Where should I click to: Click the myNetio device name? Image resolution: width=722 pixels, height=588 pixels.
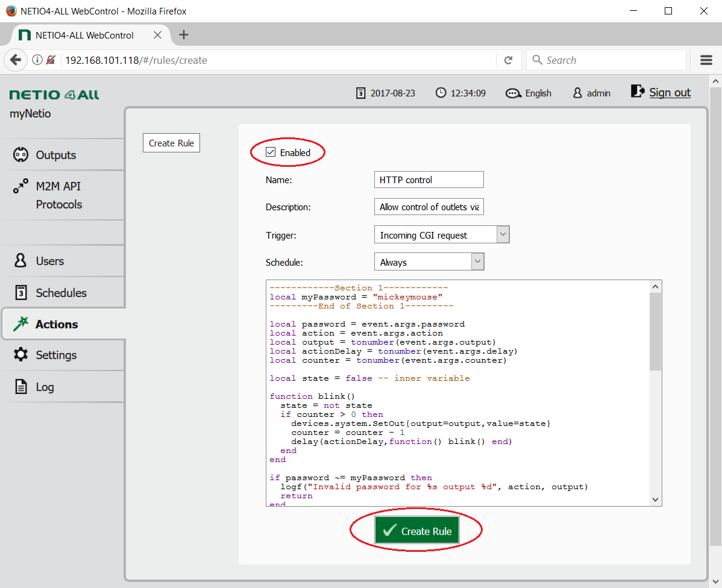[30, 114]
